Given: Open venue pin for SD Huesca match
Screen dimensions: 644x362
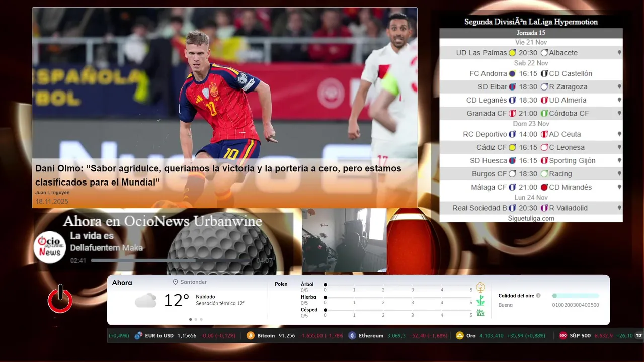Looking at the screenshot, I should [x=619, y=161].
